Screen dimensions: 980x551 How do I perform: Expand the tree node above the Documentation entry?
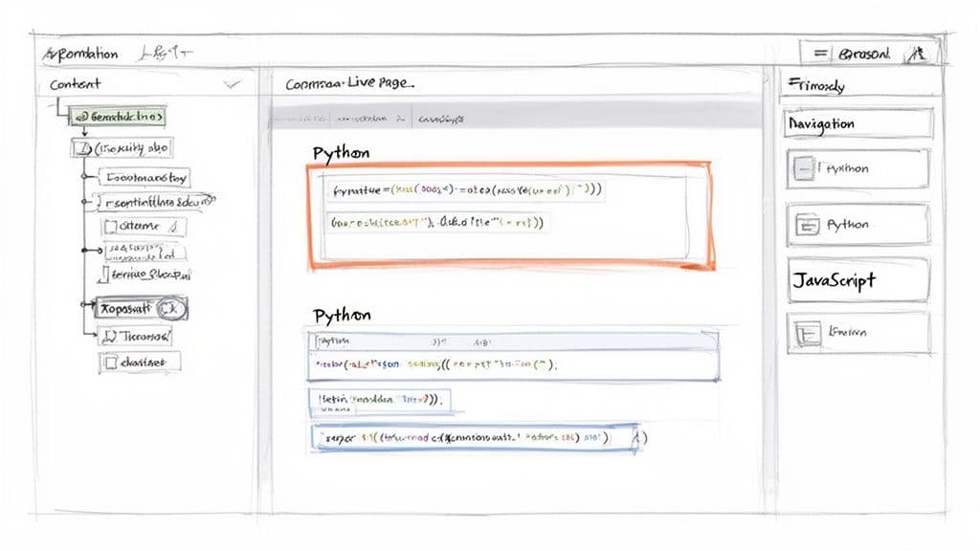point(83,175)
